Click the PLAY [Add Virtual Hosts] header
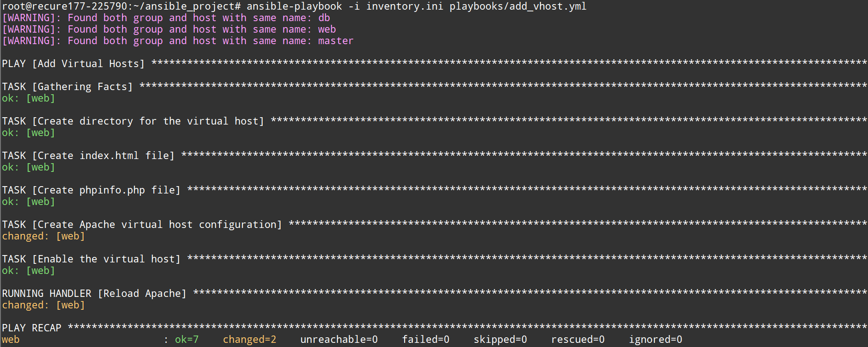The width and height of the screenshot is (868, 347). pyautogui.click(x=73, y=64)
